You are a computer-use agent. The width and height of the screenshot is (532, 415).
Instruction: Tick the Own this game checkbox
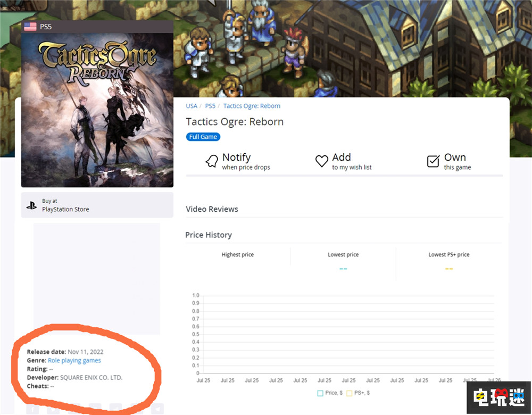[433, 161]
